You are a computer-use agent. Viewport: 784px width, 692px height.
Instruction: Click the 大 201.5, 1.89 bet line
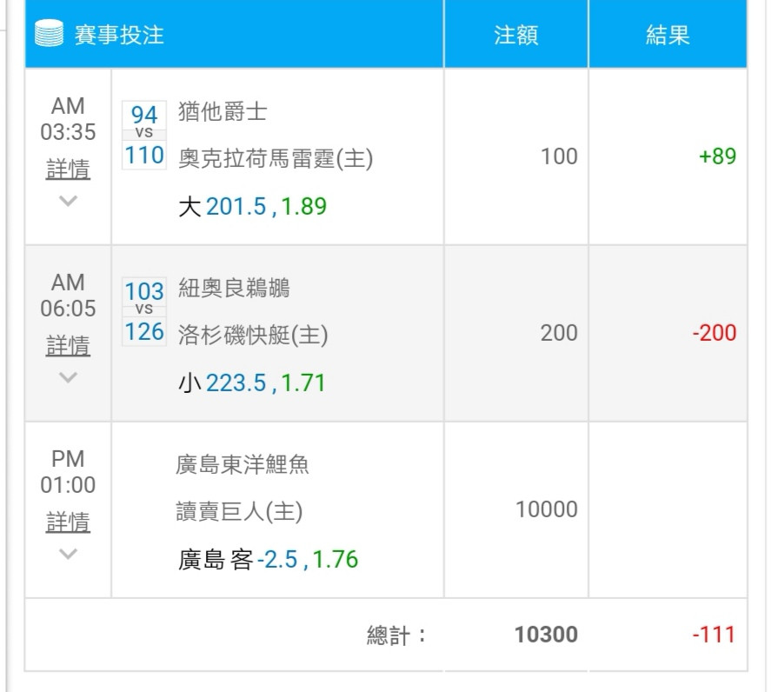click(x=253, y=206)
